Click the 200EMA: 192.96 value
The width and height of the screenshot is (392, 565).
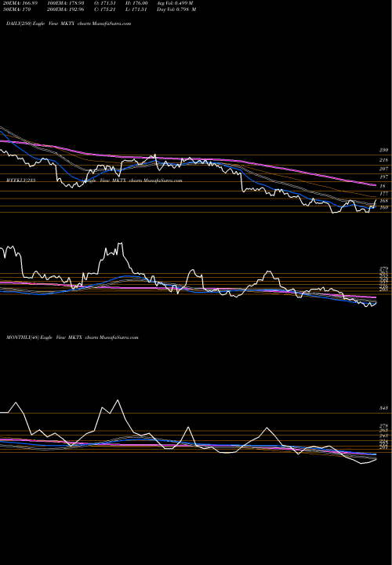pyautogui.click(x=66, y=9)
